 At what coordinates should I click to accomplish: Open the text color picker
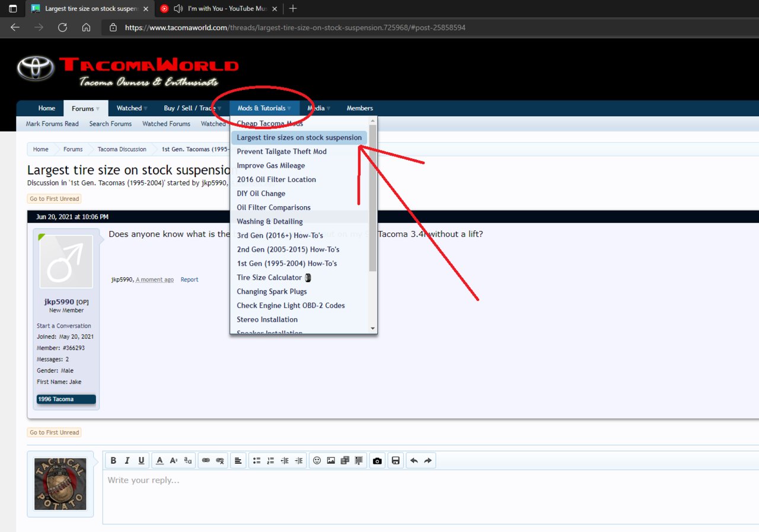tap(160, 460)
